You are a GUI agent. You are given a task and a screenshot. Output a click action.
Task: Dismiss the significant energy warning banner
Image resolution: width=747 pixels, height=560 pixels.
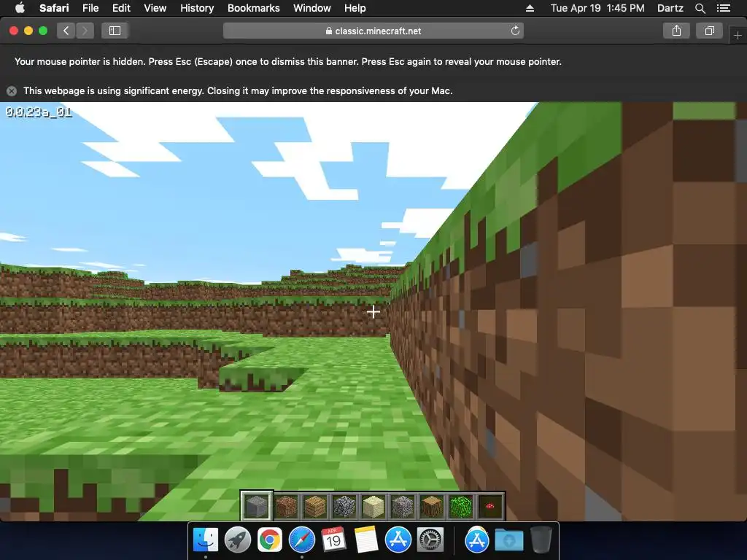[x=12, y=91]
